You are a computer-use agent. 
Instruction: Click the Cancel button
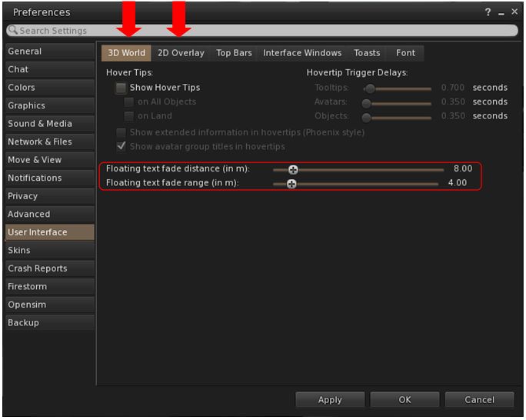pyautogui.click(x=479, y=399)
